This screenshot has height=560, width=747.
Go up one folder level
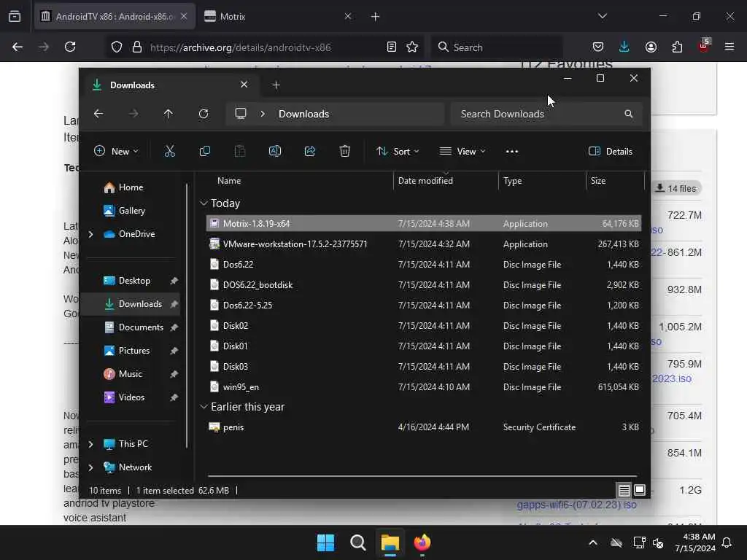coord(169,114)
